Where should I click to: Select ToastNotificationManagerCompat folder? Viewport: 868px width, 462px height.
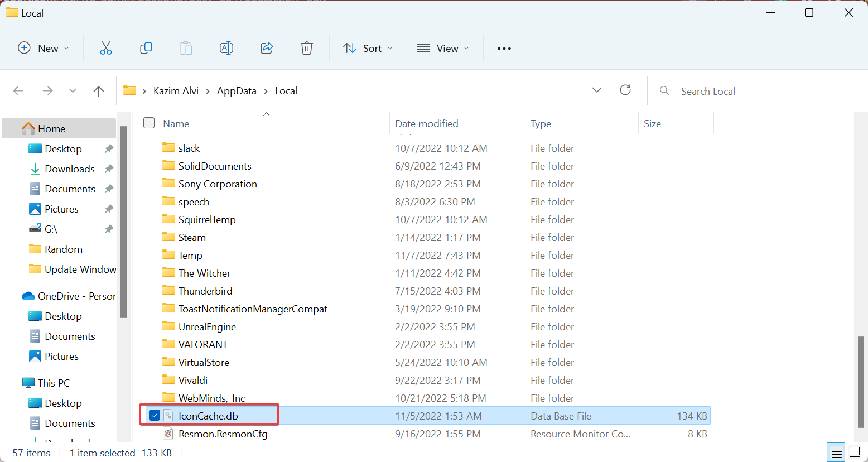(253, 309)
